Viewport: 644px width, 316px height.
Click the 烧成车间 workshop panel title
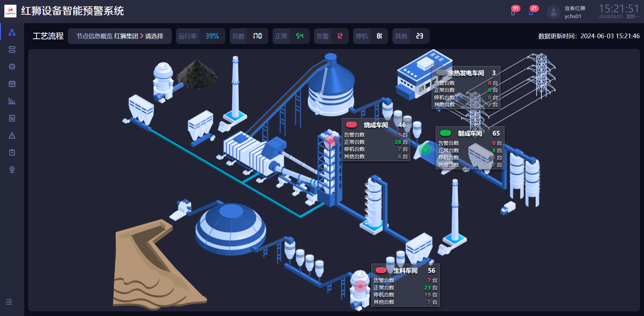click(376, 125)
